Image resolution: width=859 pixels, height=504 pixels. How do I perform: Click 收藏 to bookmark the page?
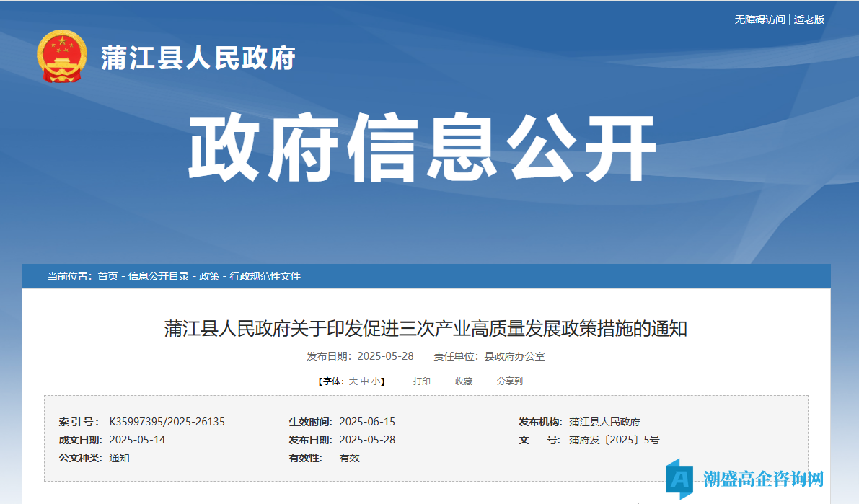(464, 381)
